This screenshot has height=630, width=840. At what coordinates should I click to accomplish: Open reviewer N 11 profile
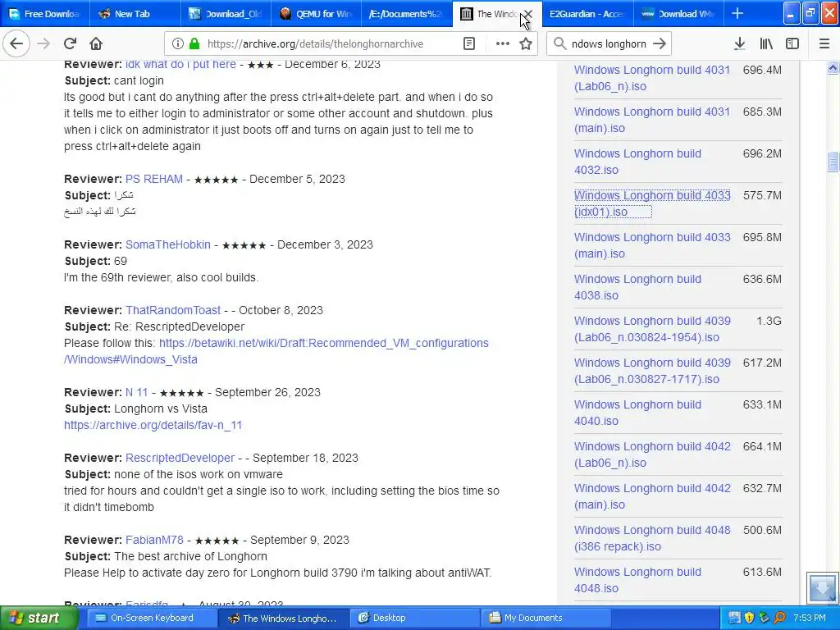pyautogui.click(x=137, y=392)
